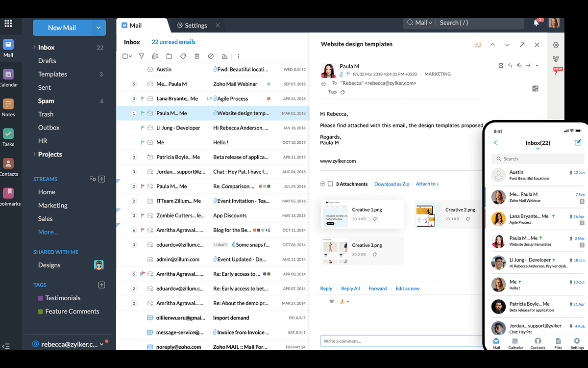The image size is (588, 368).
Task: Open email in new window arrow icon
Action: click(522, 45)
